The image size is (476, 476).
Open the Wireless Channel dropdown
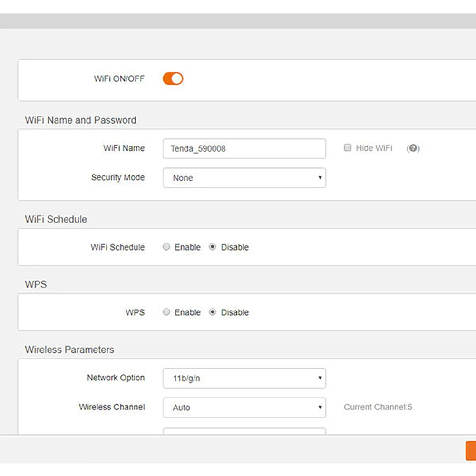tap(244, 408)
